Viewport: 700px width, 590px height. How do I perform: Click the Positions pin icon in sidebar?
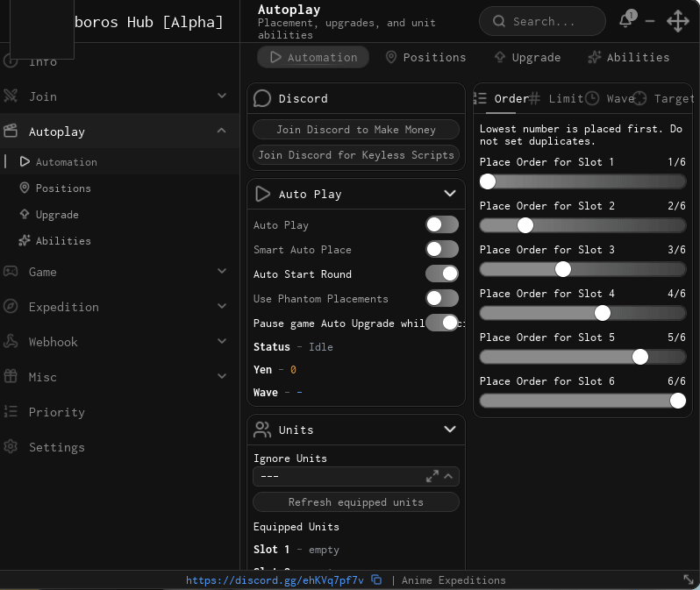[x=25, y=188]
